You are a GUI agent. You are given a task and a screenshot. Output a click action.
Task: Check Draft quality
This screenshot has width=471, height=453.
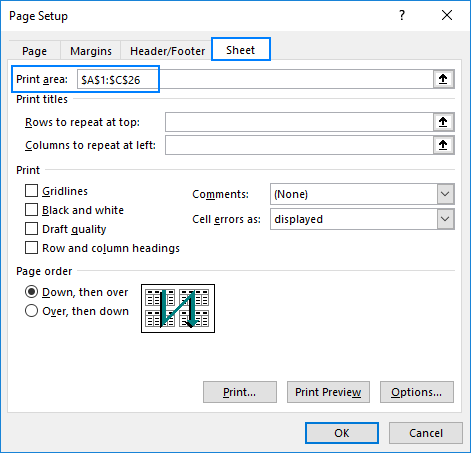[31, 229]
